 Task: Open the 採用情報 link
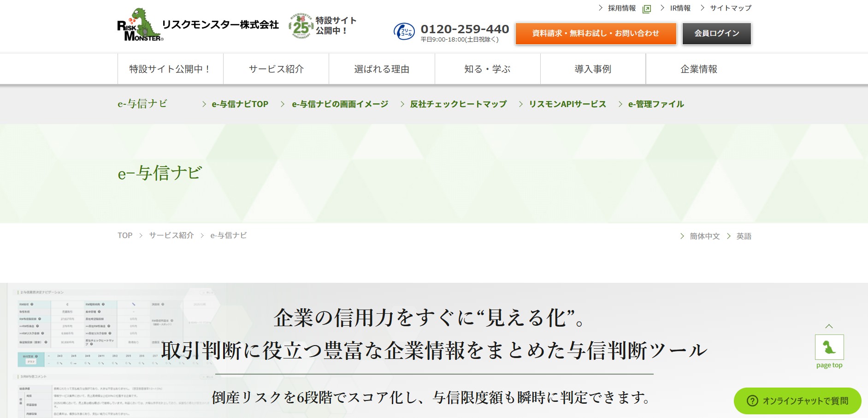click(621, 8)
